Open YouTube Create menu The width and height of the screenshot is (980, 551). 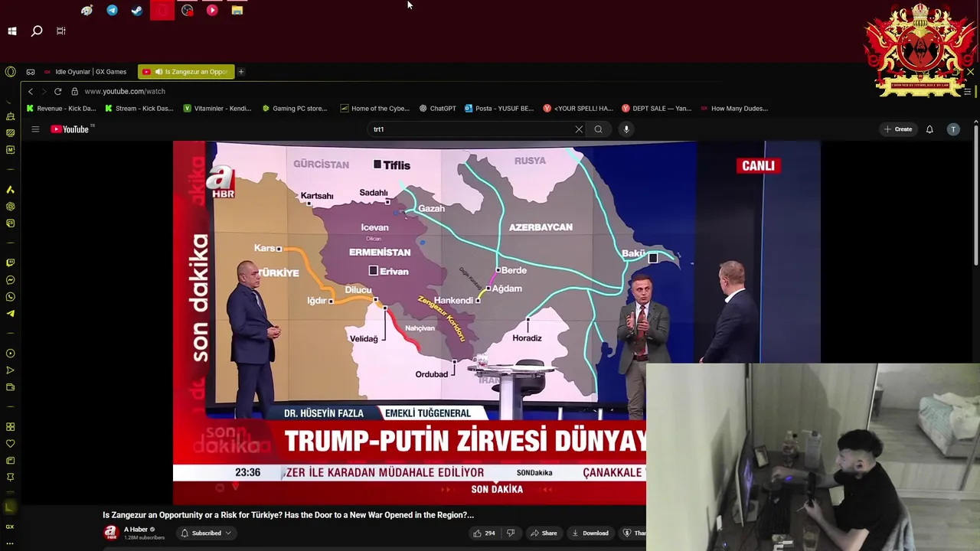coord(898,129)
